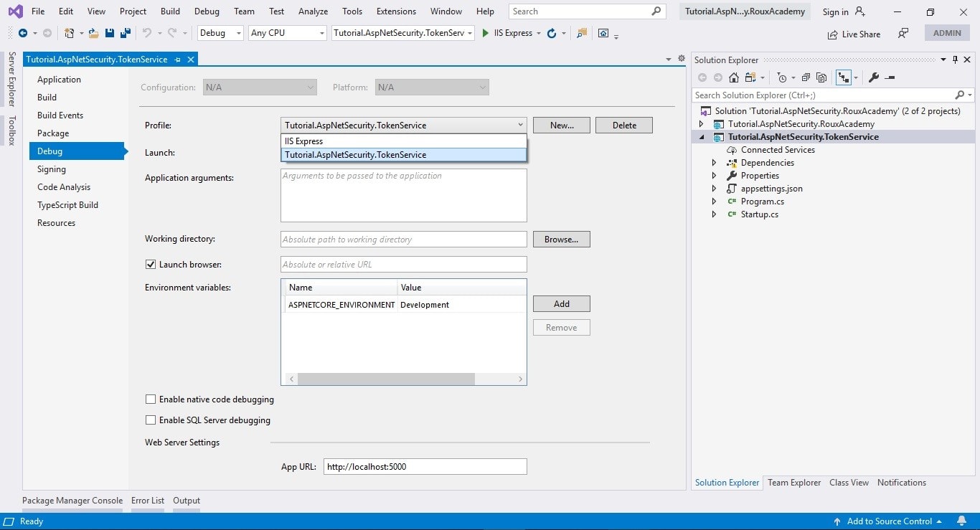Click the Undo toolbar icon
The height and width of the screenshot is (530, 980).
click(147, 33)
